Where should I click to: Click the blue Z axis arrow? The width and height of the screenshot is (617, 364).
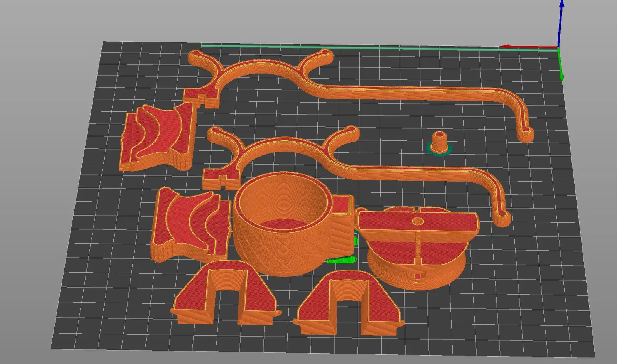[561, 23]
